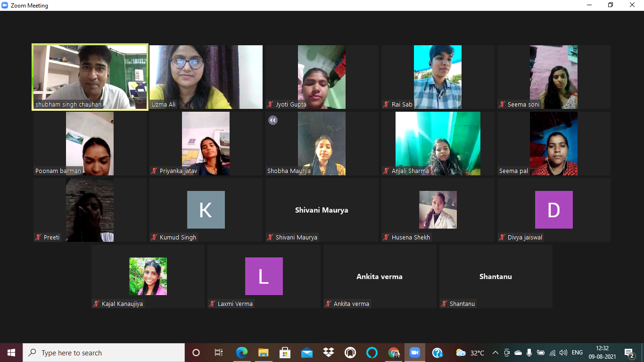
Task: Click the OneDrive cloud tray icon
Action: pyautogui.click(x=518, y=353)
